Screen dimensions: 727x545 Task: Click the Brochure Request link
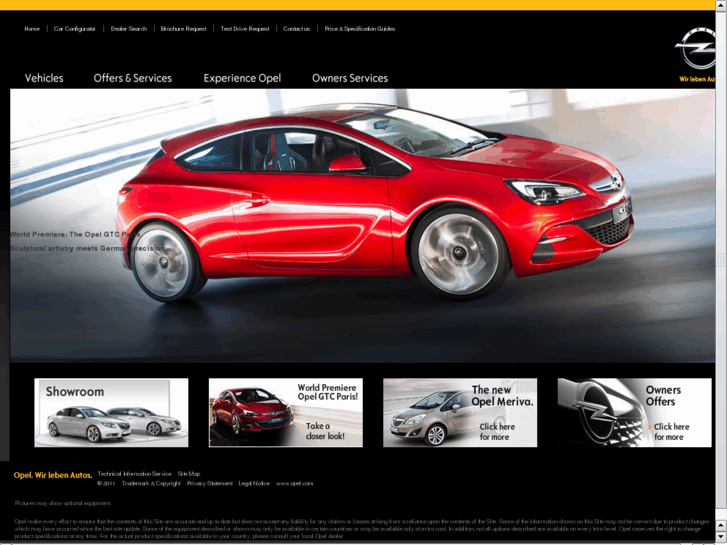pos(183,29)
